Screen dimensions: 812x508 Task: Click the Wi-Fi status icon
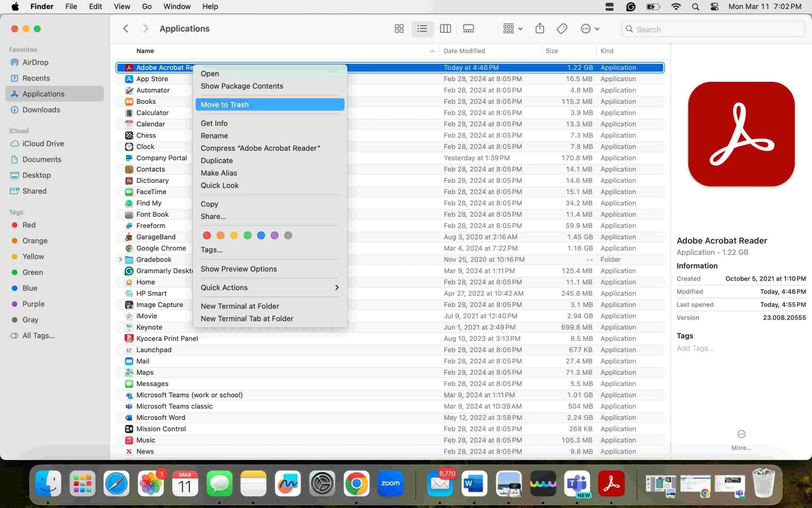[676, 7]
